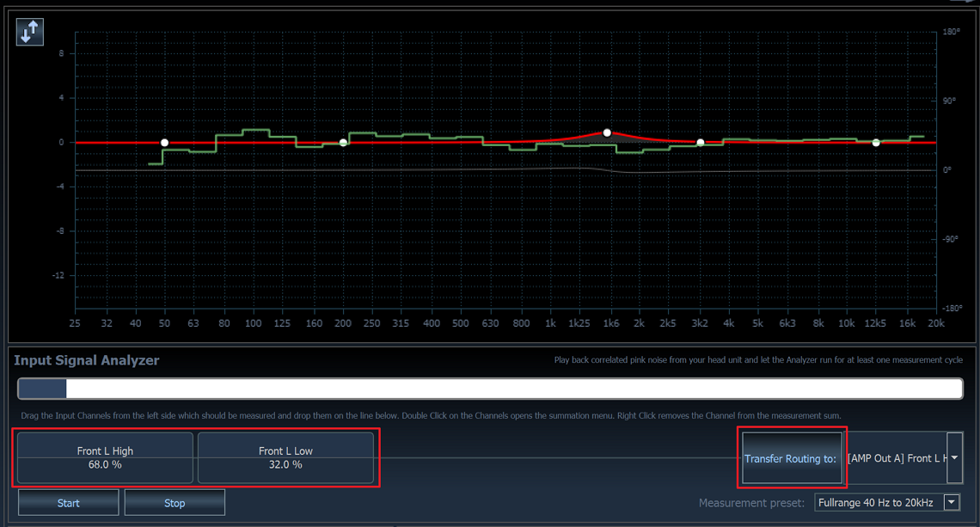Click the Measurement preset dropdown arrow

pyautogui.click(x=952, y=502)
